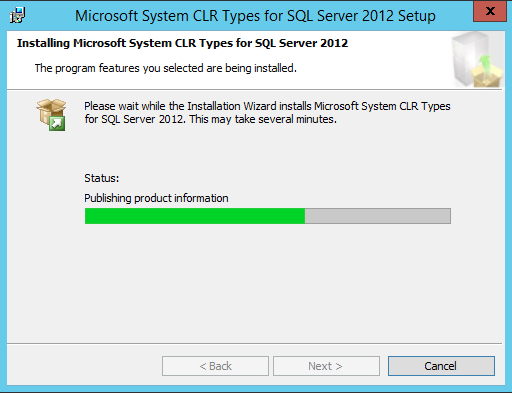
Task: Click the Setup window title text
Action: pos(255,16)
